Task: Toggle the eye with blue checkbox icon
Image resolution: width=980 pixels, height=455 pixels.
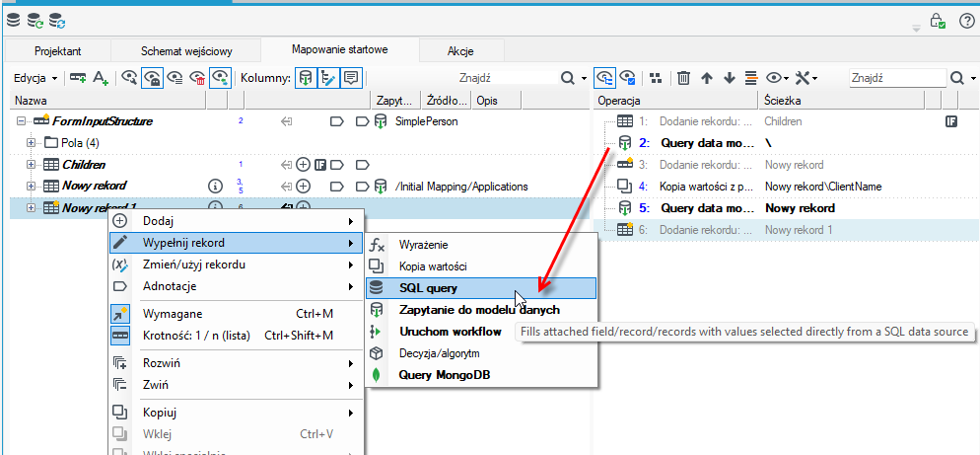Action: point(627,78)
